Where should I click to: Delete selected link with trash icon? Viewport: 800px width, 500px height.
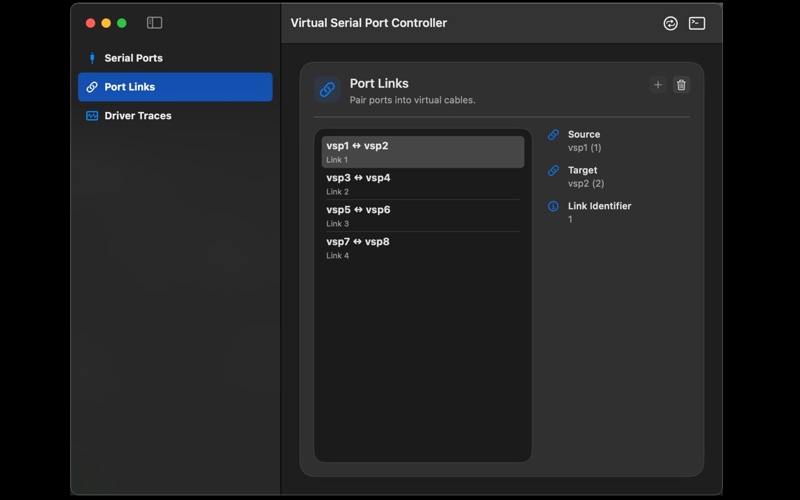point(681,85)
